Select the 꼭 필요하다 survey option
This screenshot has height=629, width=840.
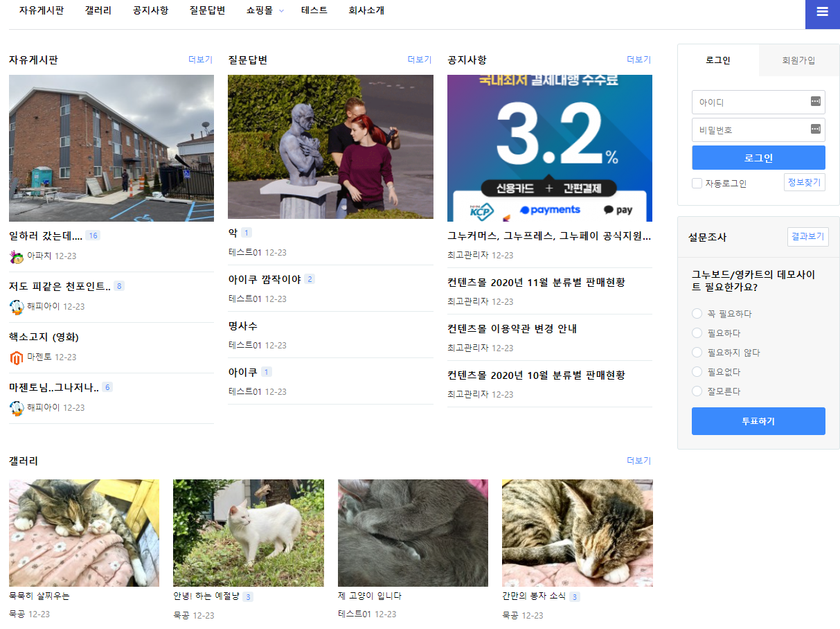tap(697, 314)
